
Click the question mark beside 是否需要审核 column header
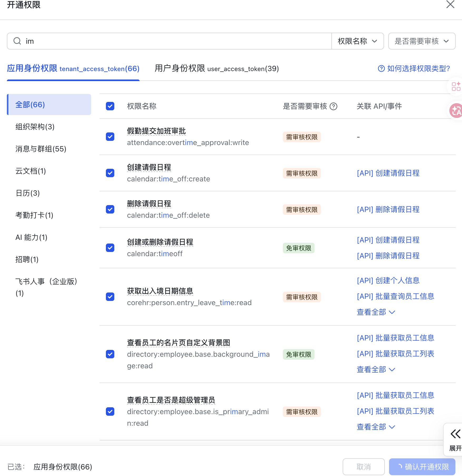[x=334, y=106]
